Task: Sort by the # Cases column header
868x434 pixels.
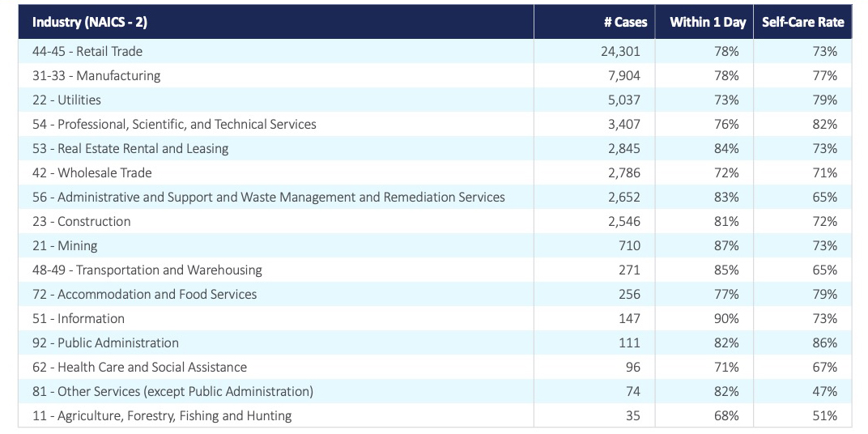Action: [625, 22]
